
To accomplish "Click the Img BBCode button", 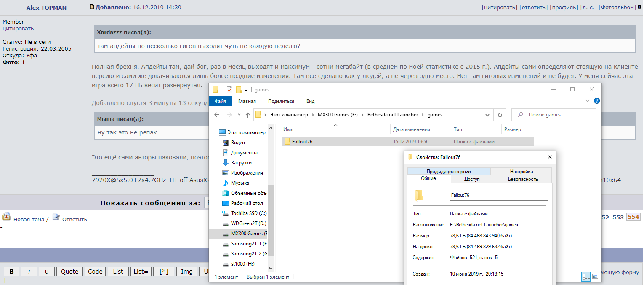I will [187, 272].
